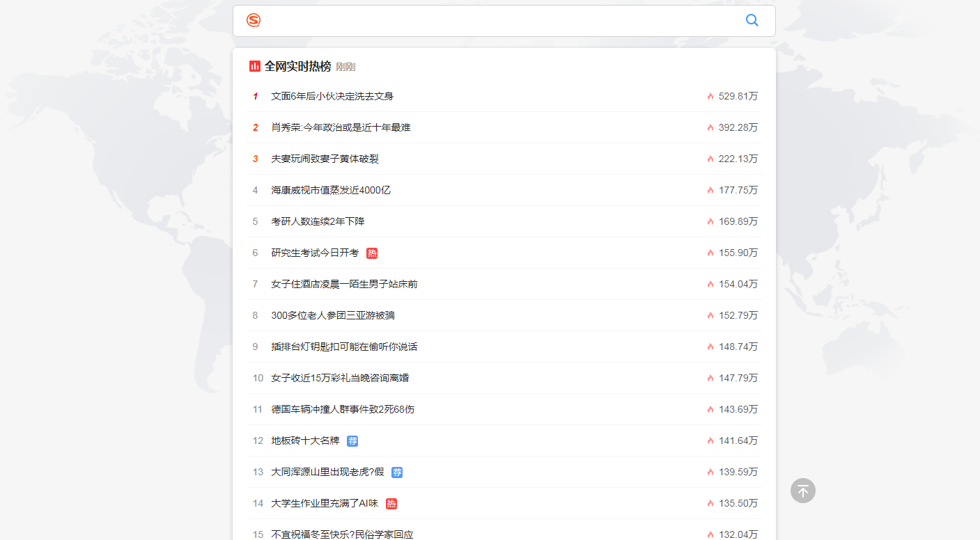
Task: Click the 荐 badge on 地板砖十大名牌
Action: tap(352, 440)
